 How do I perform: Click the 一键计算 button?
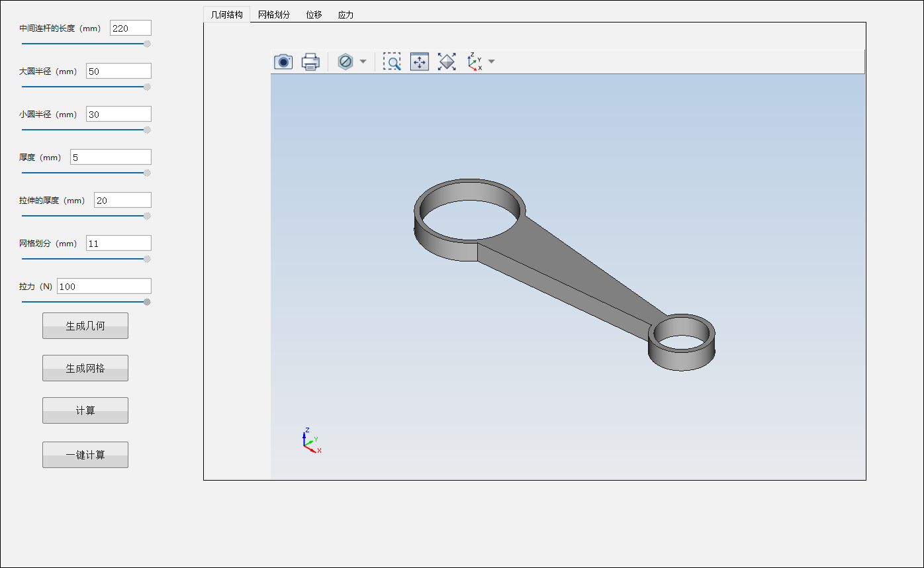(x=85, y=455)
